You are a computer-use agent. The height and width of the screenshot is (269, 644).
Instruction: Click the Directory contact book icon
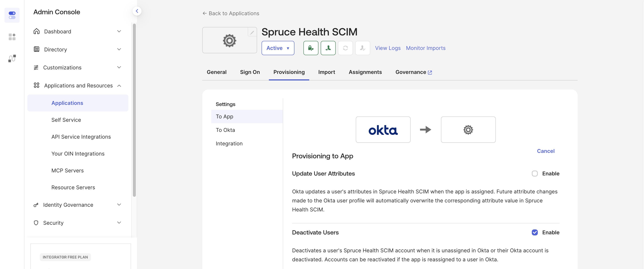37,49
